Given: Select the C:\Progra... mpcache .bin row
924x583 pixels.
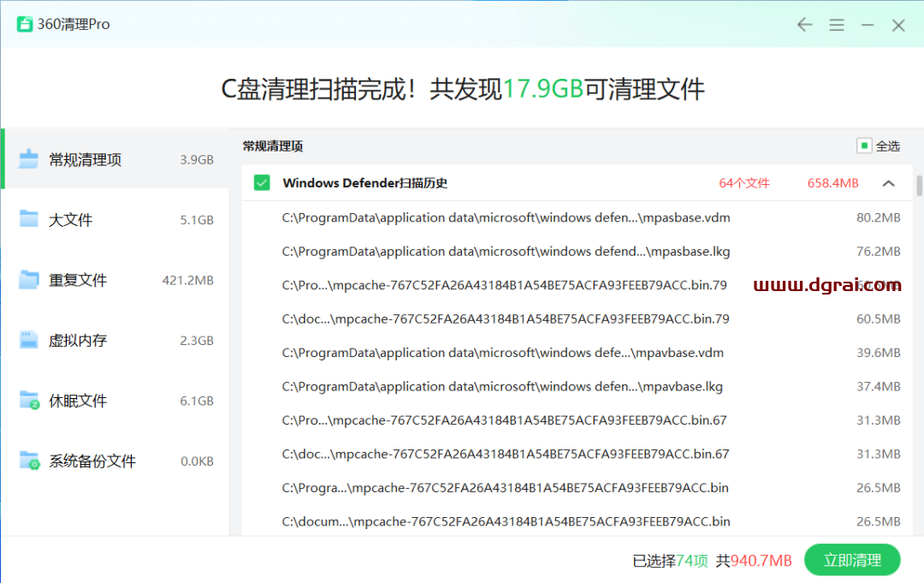Looking at the screenshot, I should (577, 487).
